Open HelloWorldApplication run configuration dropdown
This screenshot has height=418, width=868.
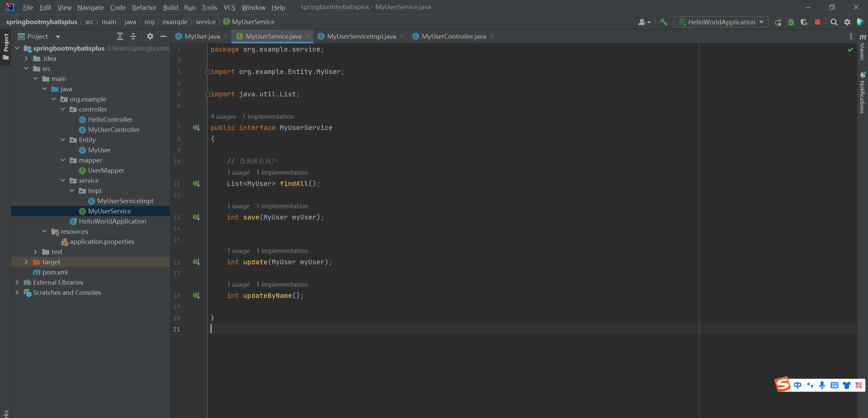721,22
